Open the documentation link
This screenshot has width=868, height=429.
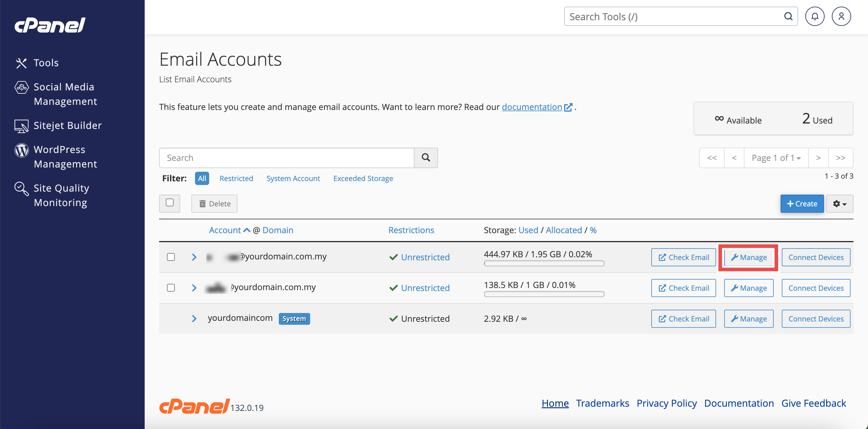[532, 107]
